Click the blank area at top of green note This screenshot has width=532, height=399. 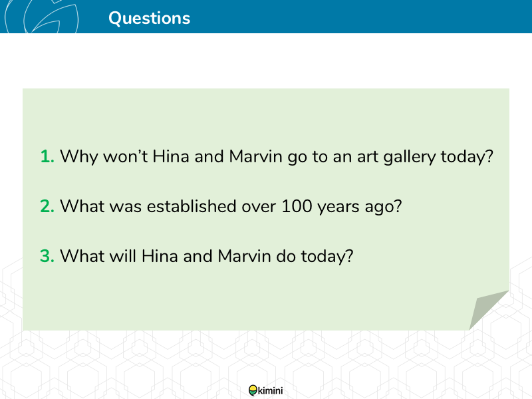point(265,115)
